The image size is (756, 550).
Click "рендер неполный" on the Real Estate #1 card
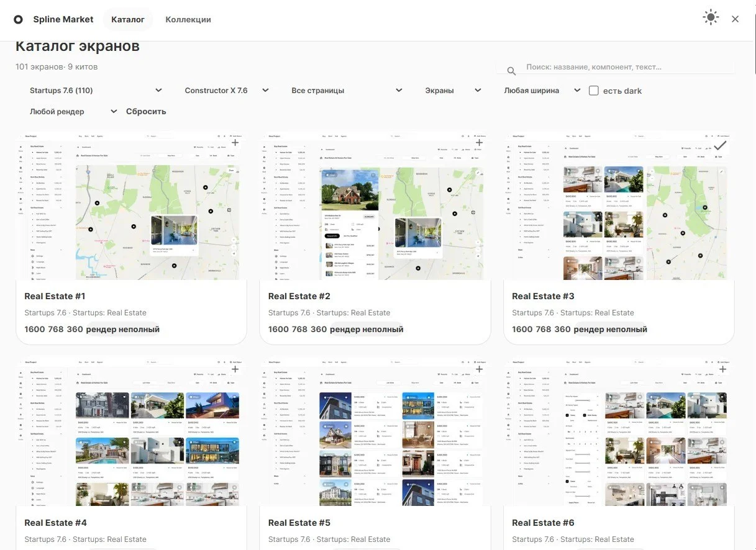(123, 330)
